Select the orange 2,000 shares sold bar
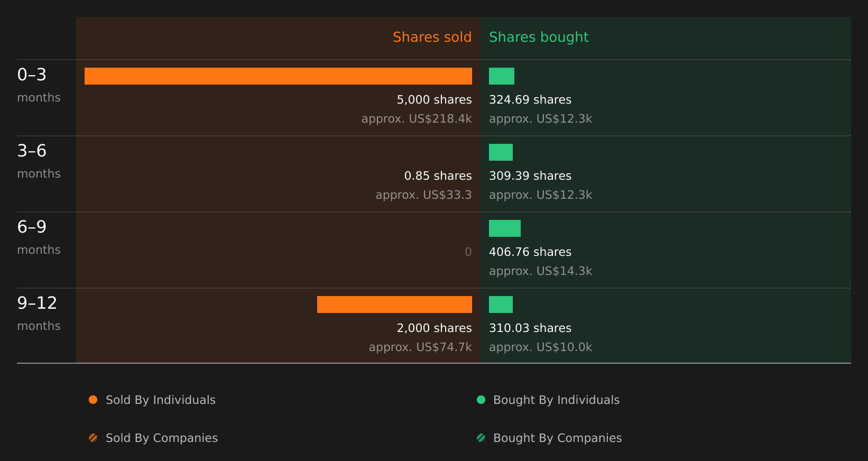The height and width of the screenshot is (461, 868). tap(394, 305)
